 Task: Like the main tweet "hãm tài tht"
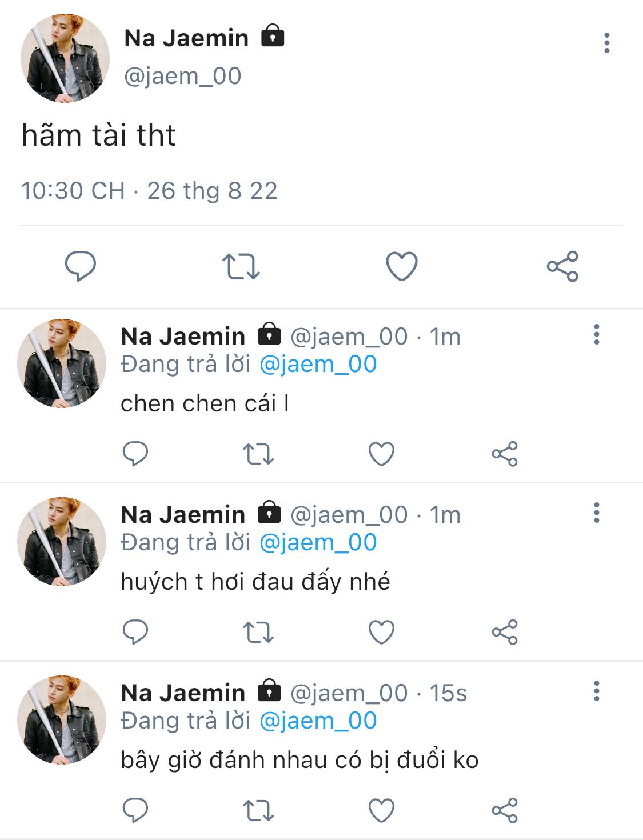[402, 266]
